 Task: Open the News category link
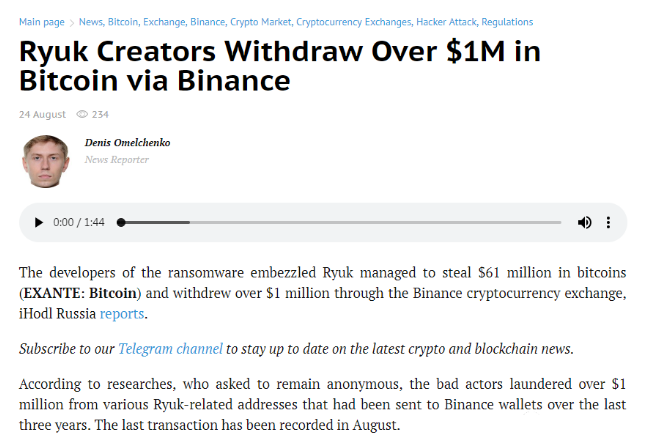point(91,22)
